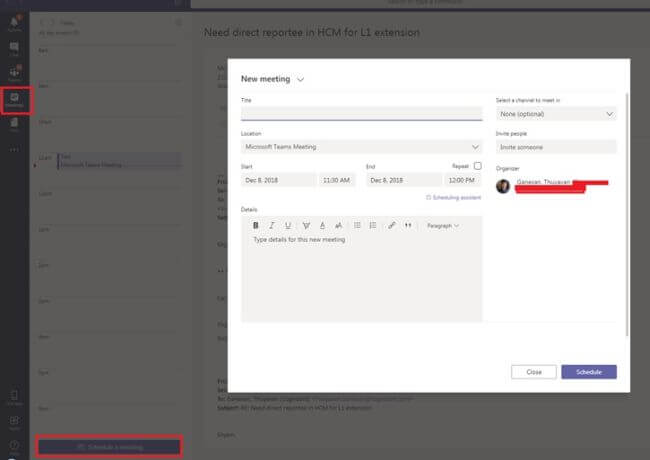Toggle bold formatting in Details toolbar
Screen dimensions: 650x460
coord(255,225)
